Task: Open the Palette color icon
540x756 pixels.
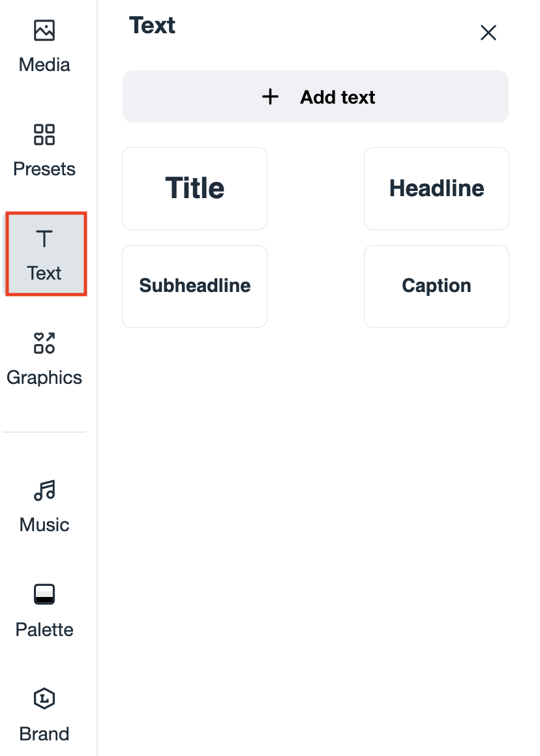Action: coord(44,594)
